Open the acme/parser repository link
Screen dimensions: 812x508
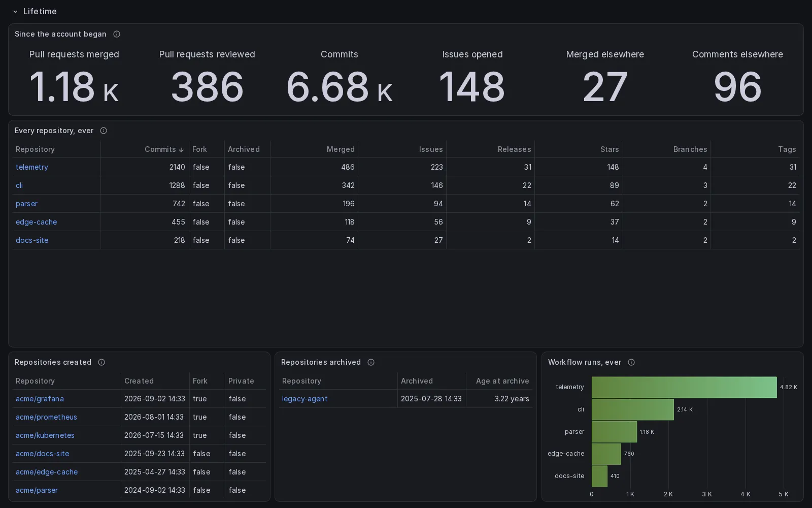(x=37, y=490)
